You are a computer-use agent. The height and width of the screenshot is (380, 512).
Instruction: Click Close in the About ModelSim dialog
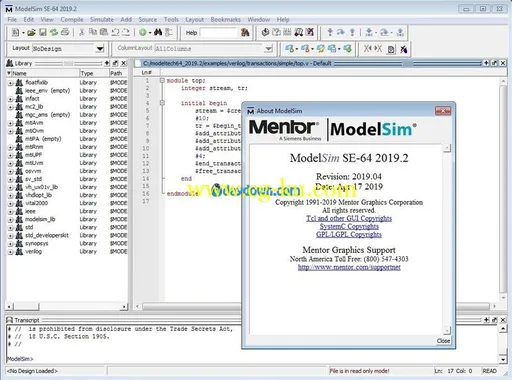tap(443, 341)
